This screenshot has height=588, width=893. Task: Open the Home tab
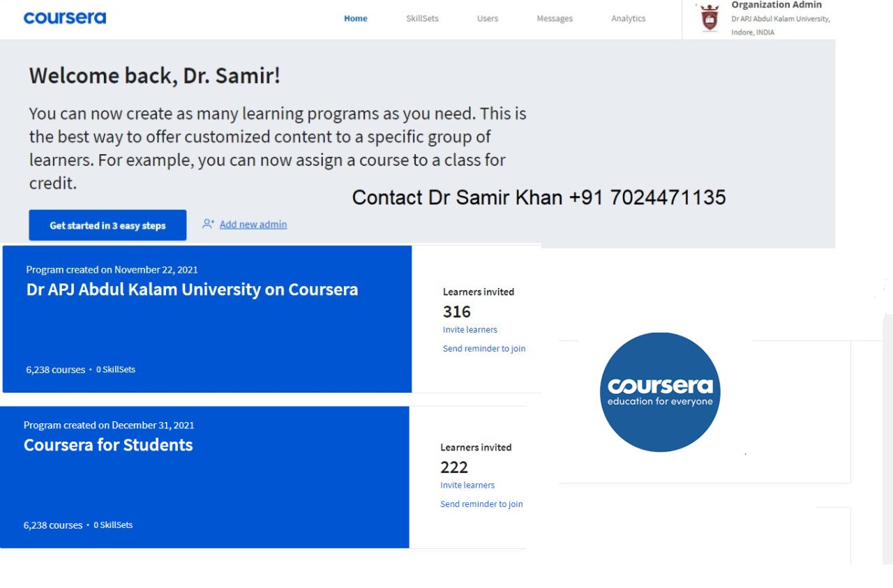(x=356, y=19)
